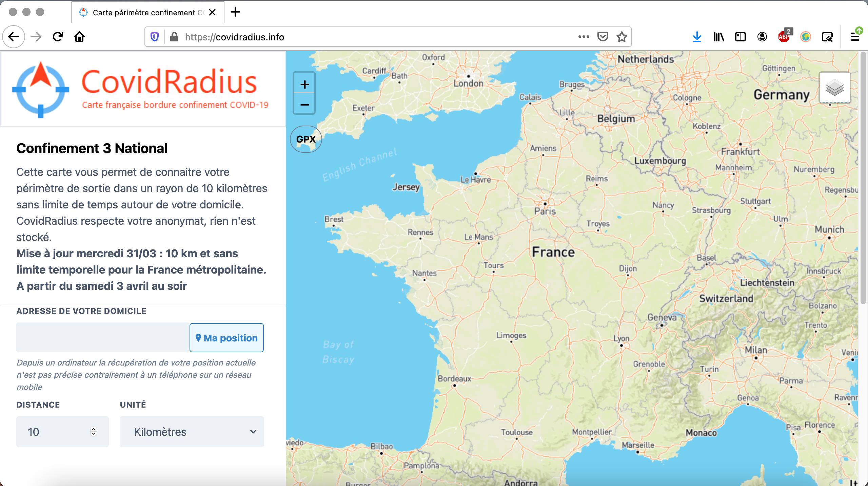Toggle the tracking protection shield
This screenshot has height=486, width=868.
[155, 37]
